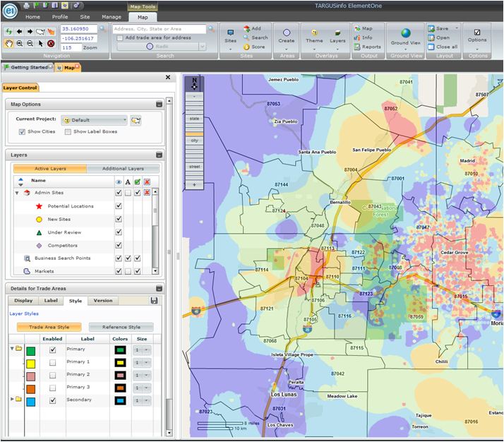Collapse the Admin Sites layer group

[17, 193]
